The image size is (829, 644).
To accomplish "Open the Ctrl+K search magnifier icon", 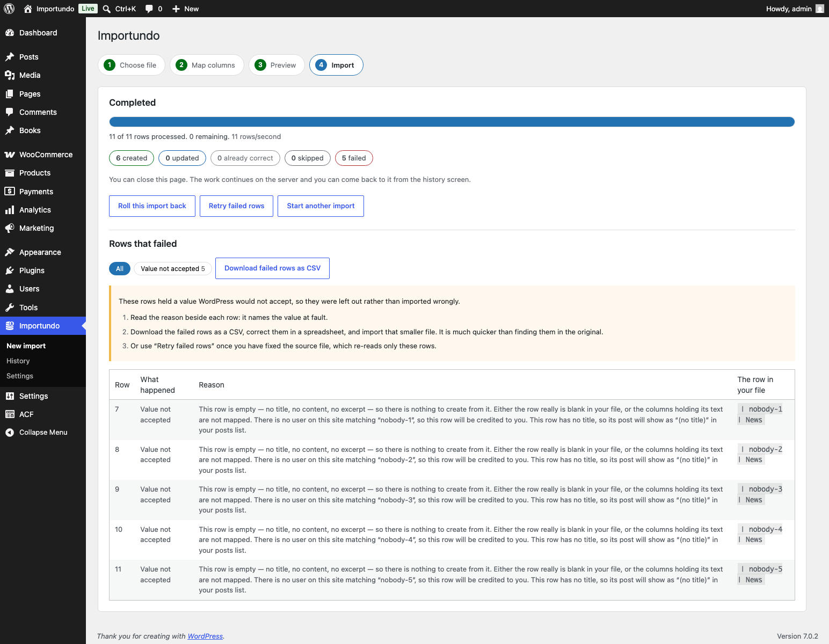I will click(x=107, y=9).
